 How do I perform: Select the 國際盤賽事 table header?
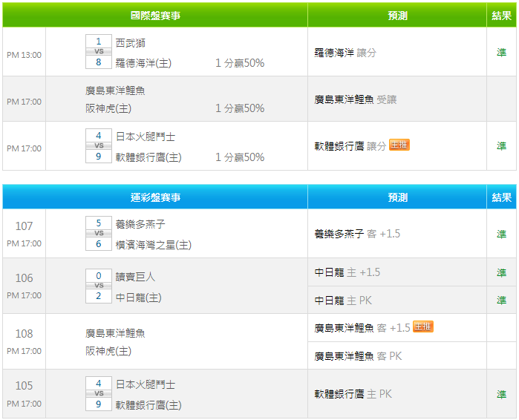155,16
